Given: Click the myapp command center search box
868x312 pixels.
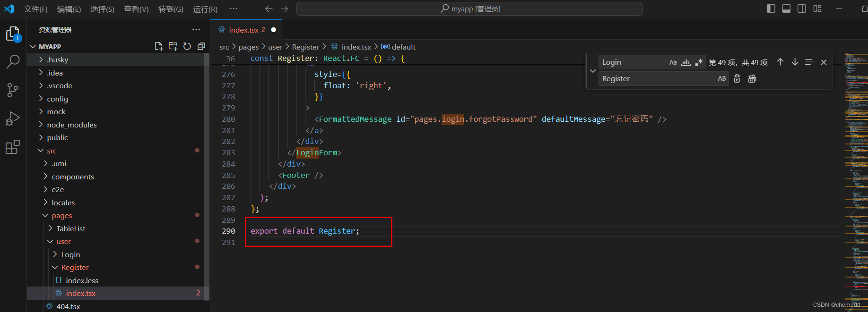Looking at the screenshot, I should coord(469,8).
